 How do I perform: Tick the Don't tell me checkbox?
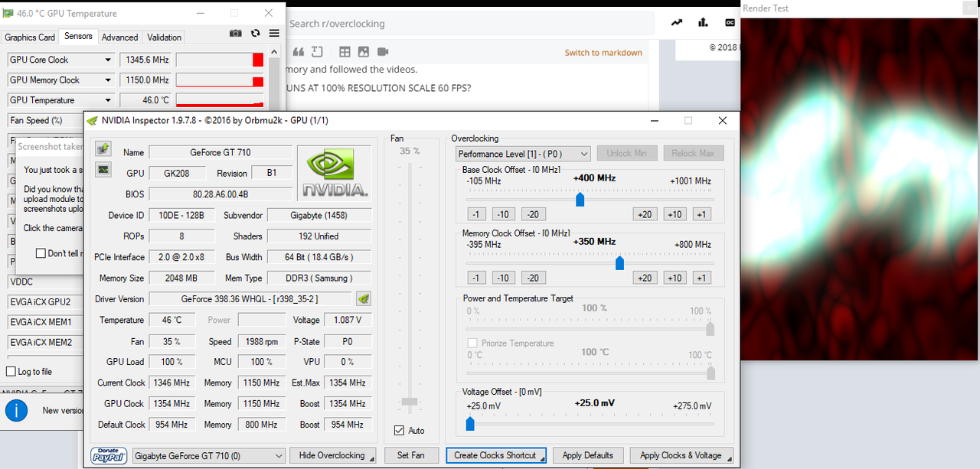pyautogui.click(x=41, y=253)
